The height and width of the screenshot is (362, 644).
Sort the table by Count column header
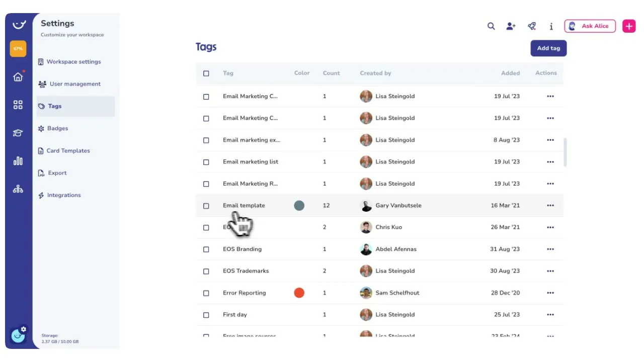(331, 73)
